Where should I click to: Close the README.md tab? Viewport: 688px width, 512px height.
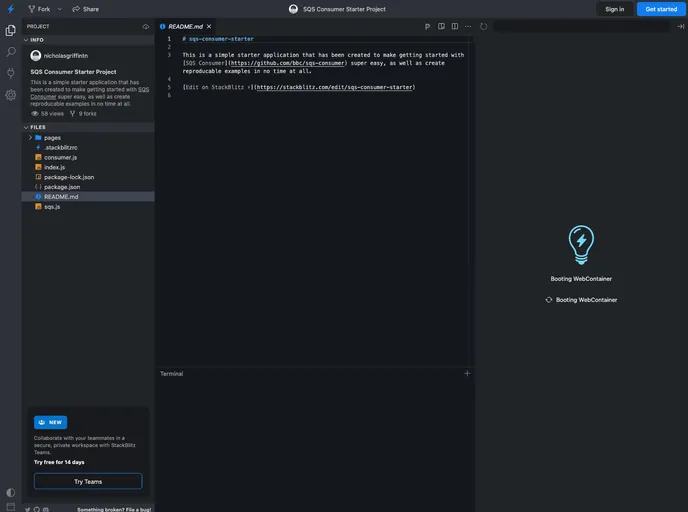(x=209, y=27)
